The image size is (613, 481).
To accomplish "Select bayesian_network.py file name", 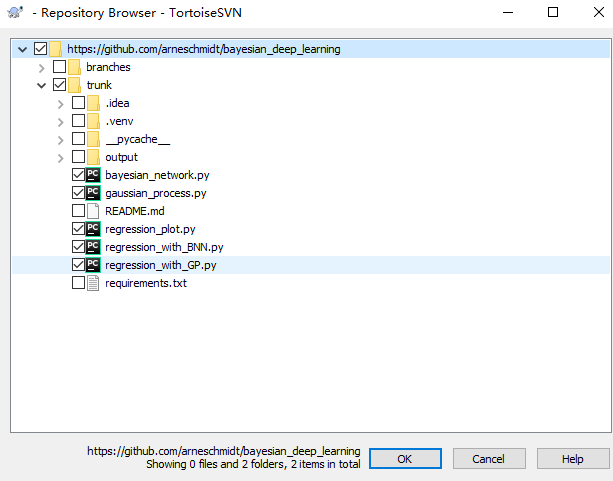I will (x=157, y=175).
